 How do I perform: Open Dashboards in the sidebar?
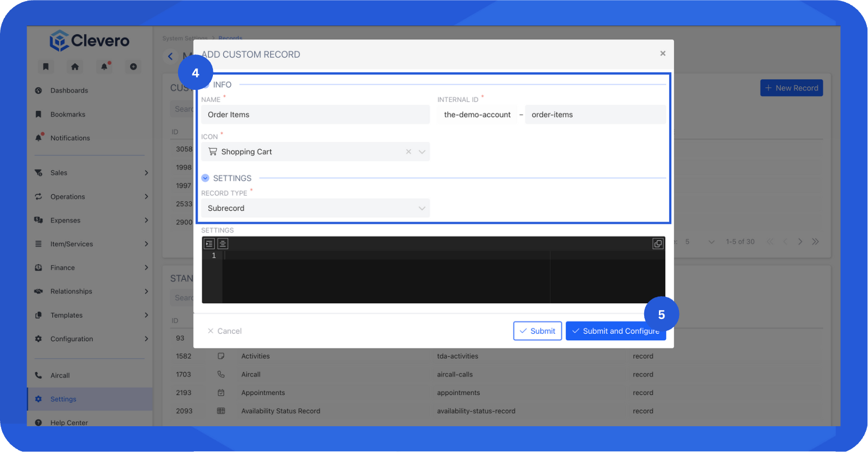69,90
